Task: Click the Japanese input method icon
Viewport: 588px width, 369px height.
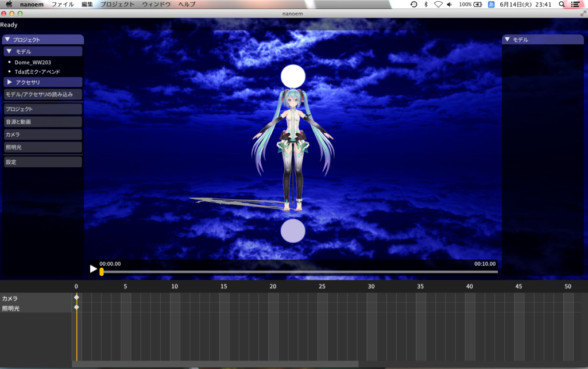Action: tap(492, 5)
